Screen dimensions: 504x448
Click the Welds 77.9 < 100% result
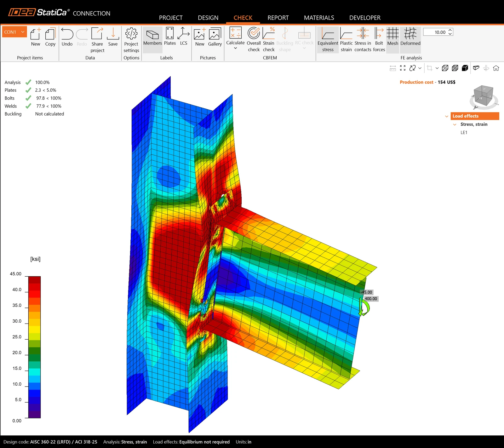(49, 106)
